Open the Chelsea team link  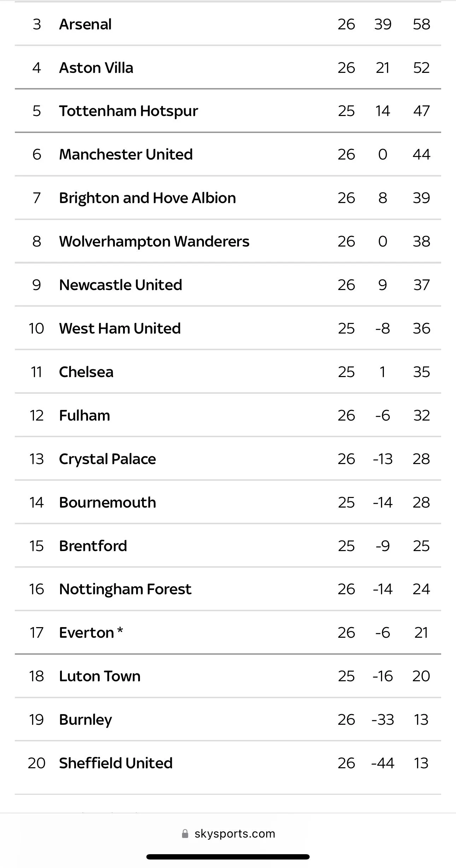tap(86, 372)
